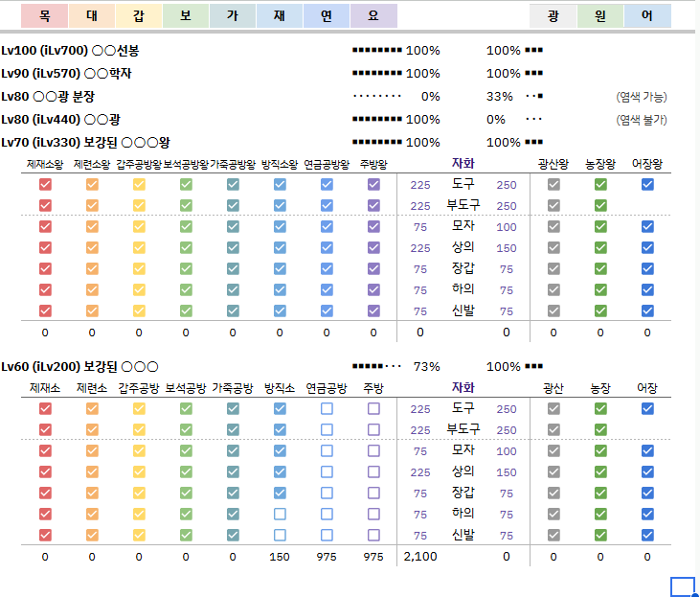The width and height of the screenshot is (700, 597).
Task: Select the blue 연 header cell
Action: pyautogui.click(x=327, y=16)
